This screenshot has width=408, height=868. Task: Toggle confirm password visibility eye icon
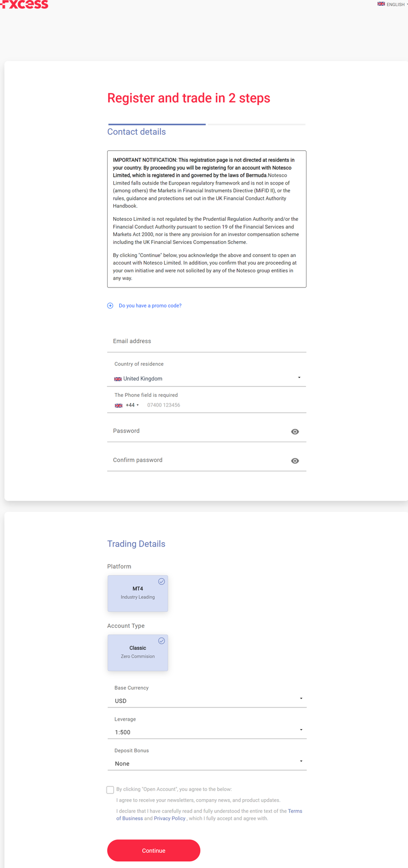coord(295,461)
